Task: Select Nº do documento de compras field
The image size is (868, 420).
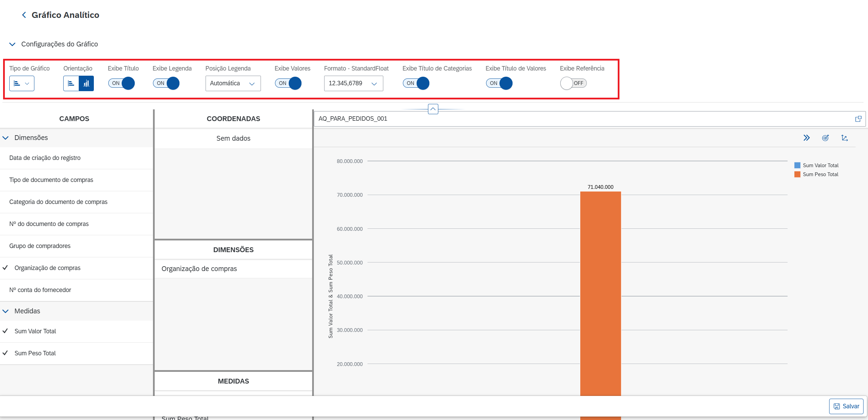Action: [76, 224]
